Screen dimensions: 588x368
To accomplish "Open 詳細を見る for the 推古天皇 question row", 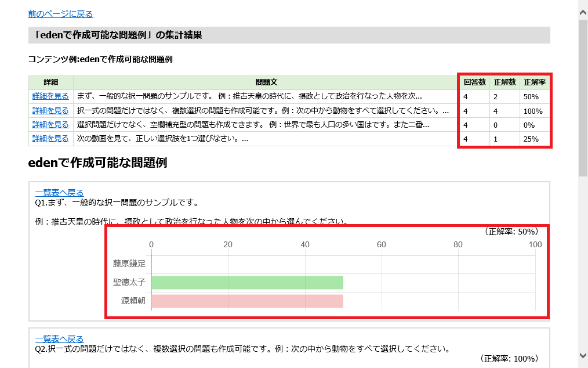I will 50,96.
